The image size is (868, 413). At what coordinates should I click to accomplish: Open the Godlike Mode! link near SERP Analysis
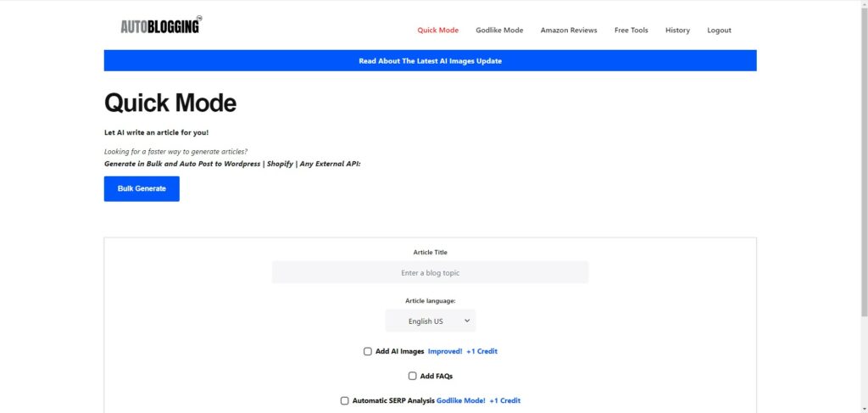[x=461, y=401]
